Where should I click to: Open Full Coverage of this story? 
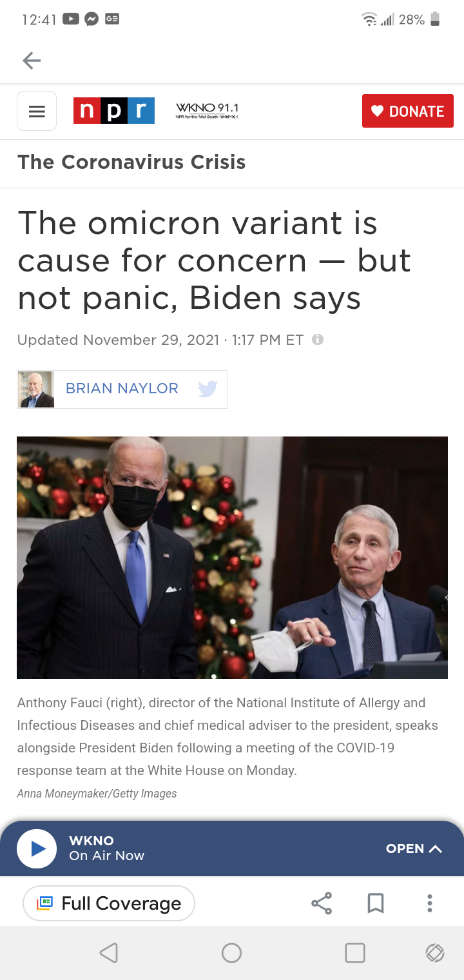109,903
